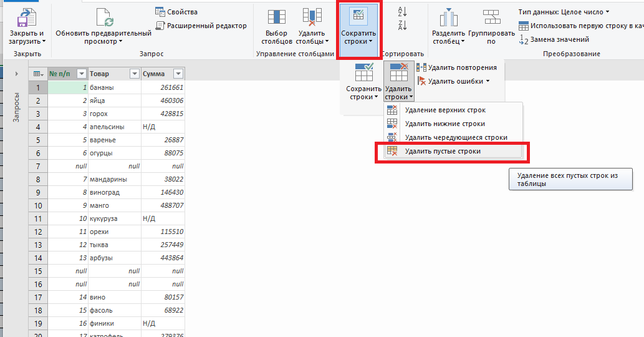644x337 pixels.
Task: Select the № п/п column header
Action: pos(68,74)
